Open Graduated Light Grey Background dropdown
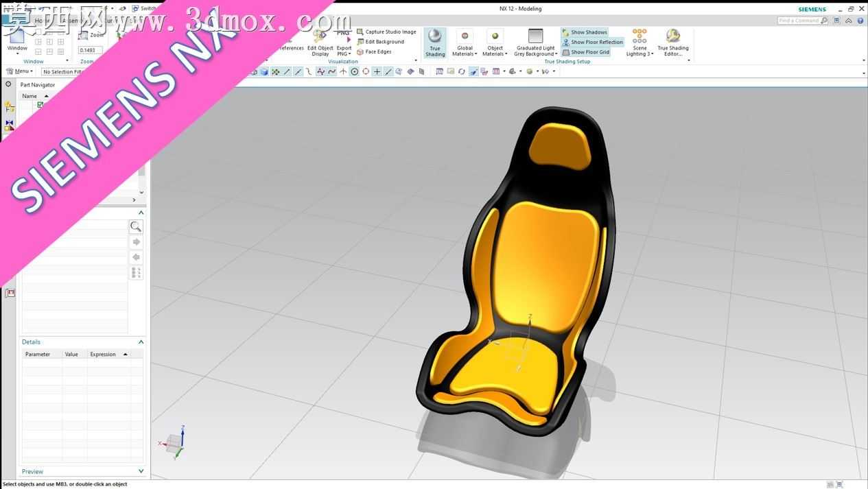The image size is (868, 489). click(535, 43)
